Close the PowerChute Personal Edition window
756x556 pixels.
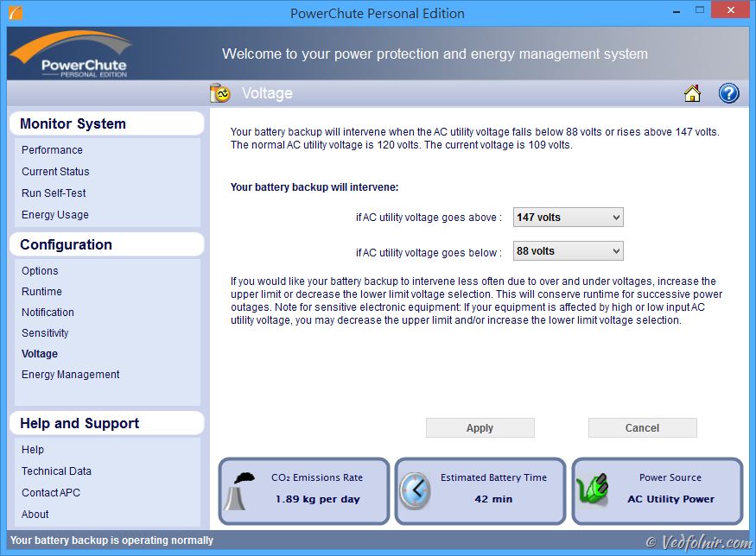pyautogui.click(x=730, y=10)
